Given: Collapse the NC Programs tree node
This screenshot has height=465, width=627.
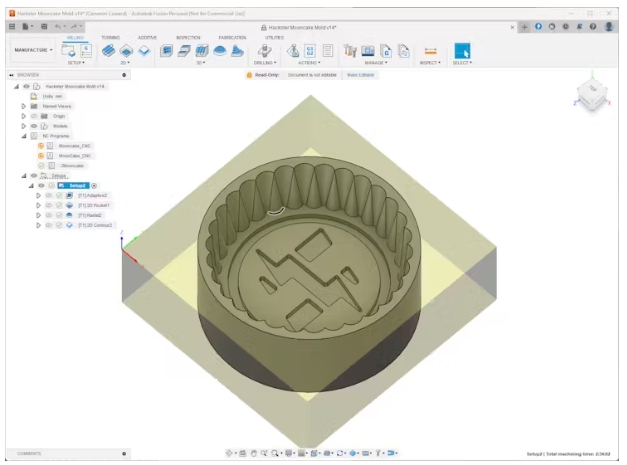Looking at the screenshot, I should 23,136.
